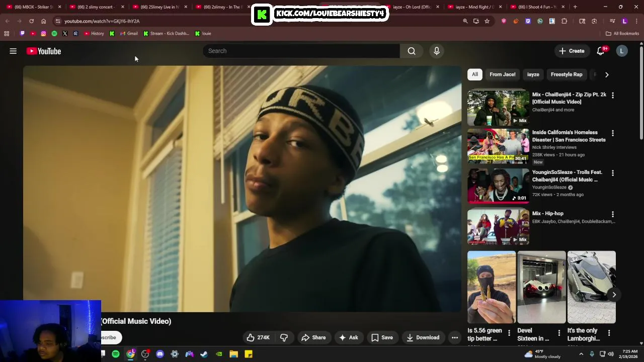Open Spotify from the taskbar
The width and height of the screenshot is (644, 362).
click(x=116, y=354)
